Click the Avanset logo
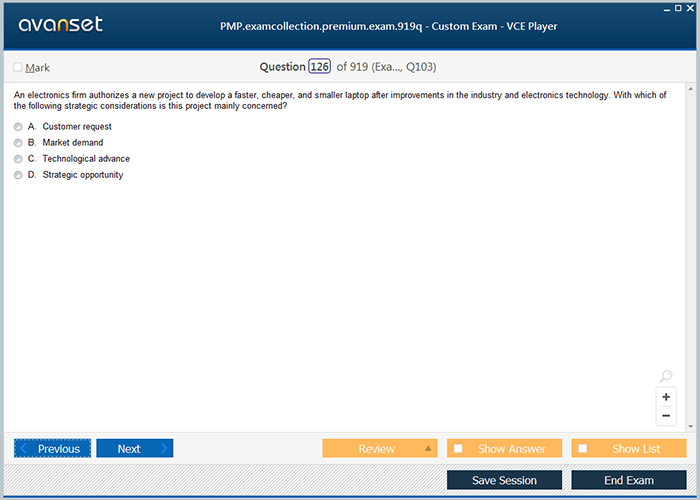The image size is (700, 500). tap(59, 25)
